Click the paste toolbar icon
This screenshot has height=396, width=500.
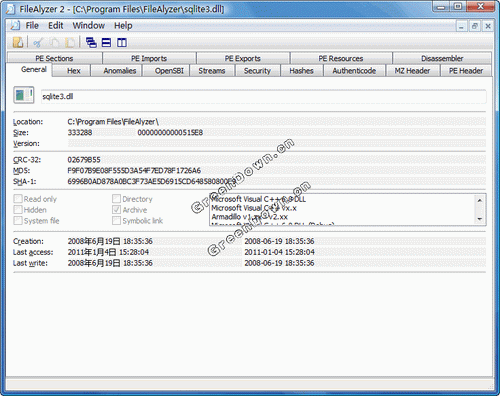tap(70, 42)
